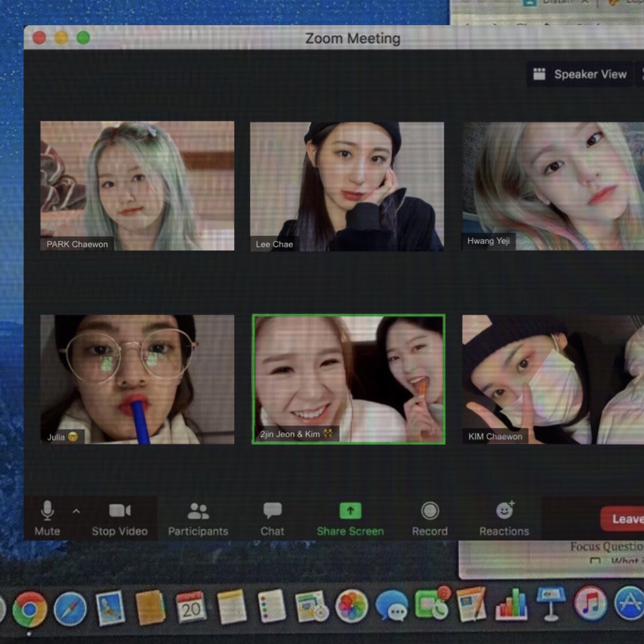Open the App Store from the dock
The height and width of the screenshot is (644, 644).
pos(630,602)
